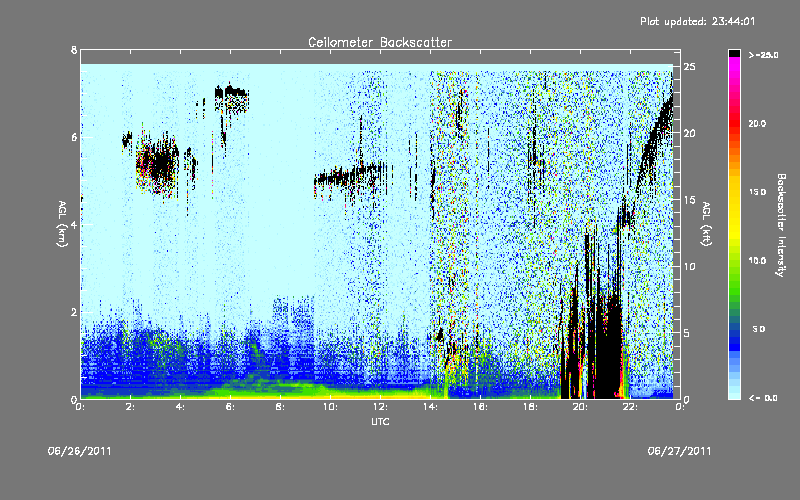The height and width of the screenshot is (500, 800).
Task: Select the "10:" UTC hour tick label
Action: pos(330,407)
